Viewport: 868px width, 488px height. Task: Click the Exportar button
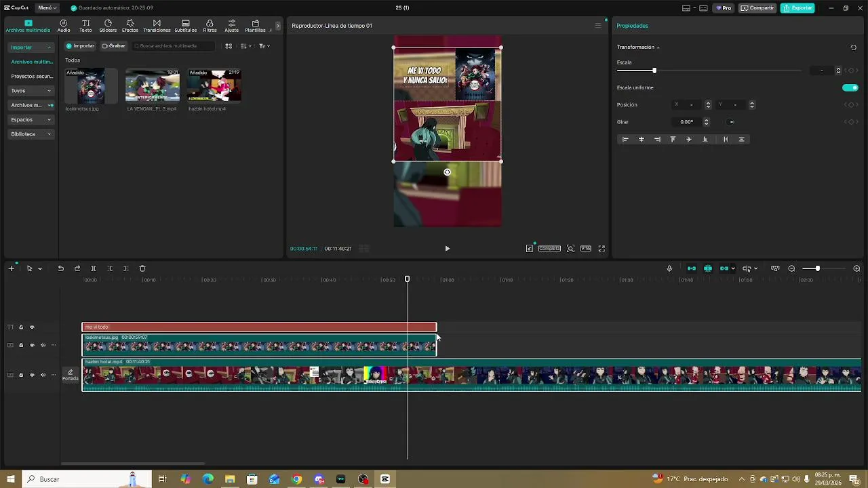(797, 8)
